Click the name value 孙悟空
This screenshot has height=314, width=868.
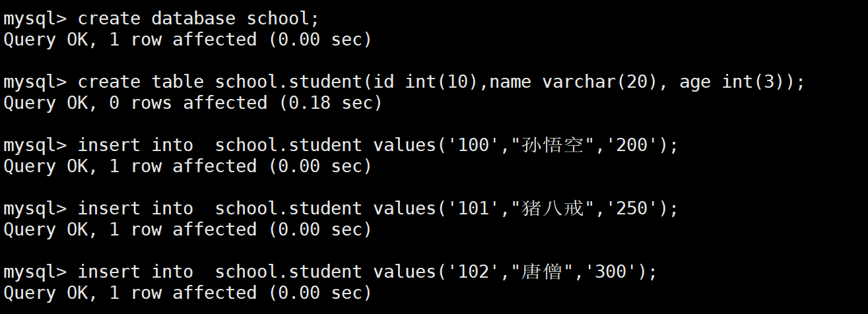coord(553,145)
